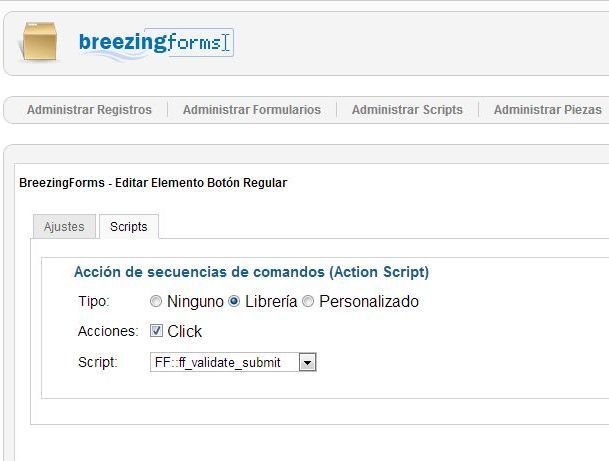Uncheck the Click action checkbox

point(156,331)
